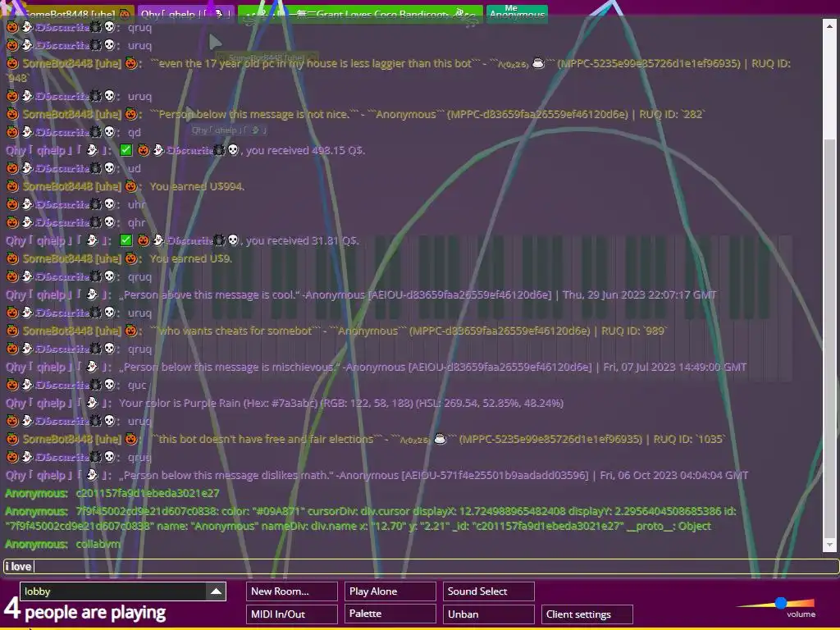Click the text 'You earned U$9.'
840x630 pixels.
tap(190, 258)
